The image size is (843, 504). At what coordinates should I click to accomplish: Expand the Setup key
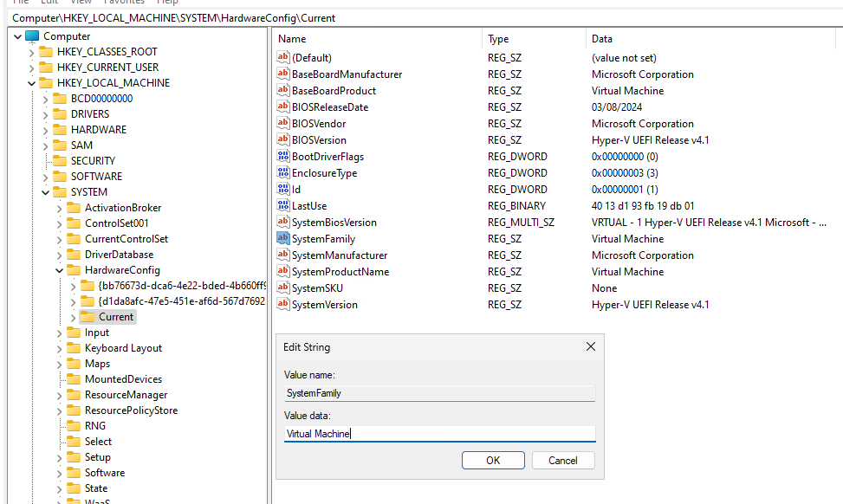point(60,458)
